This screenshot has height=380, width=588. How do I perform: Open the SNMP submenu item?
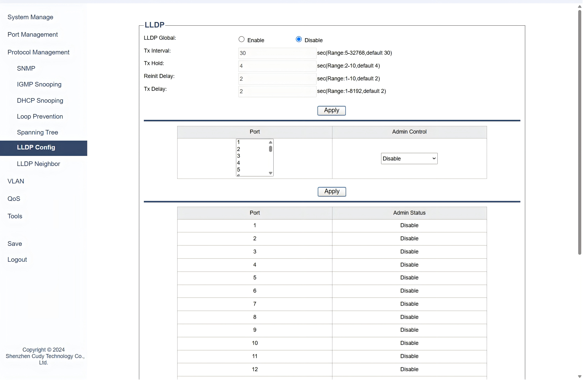click(26, 68)
